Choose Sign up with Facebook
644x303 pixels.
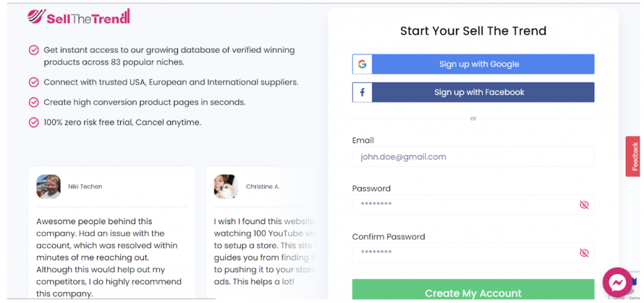[x=473, y=92]
